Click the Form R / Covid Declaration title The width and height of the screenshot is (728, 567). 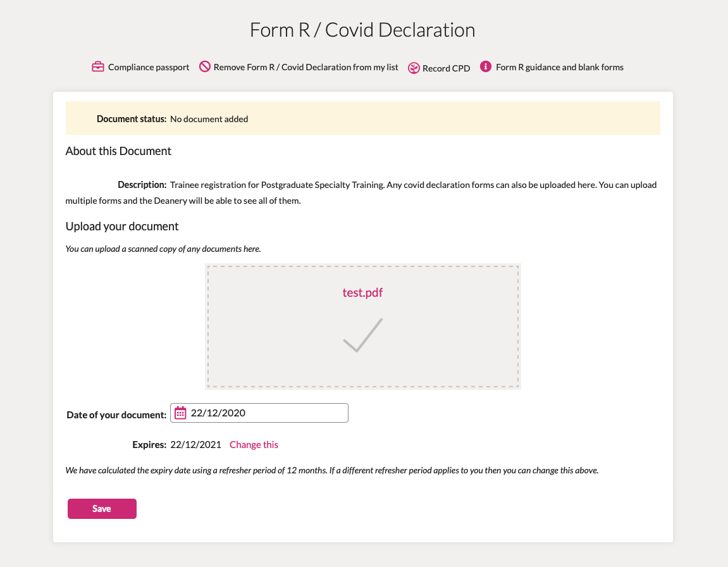tap(362, 30)
